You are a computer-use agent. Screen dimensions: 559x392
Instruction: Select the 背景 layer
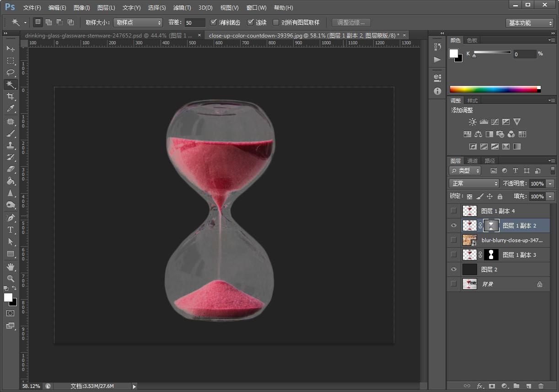(503, 284)
